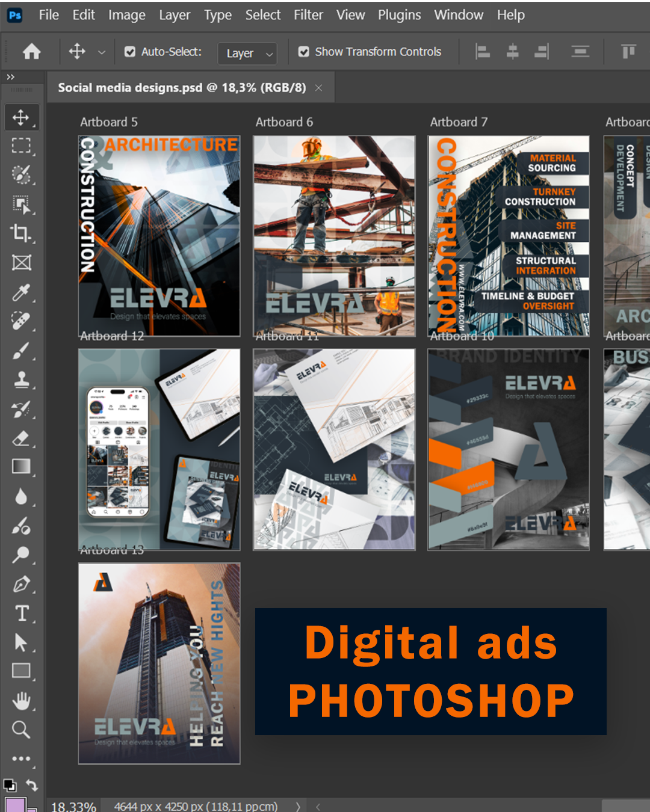This screenshot has height=812, width=650.
Task: Open status bar info arrow menu
Action: [x=298, y=806]
